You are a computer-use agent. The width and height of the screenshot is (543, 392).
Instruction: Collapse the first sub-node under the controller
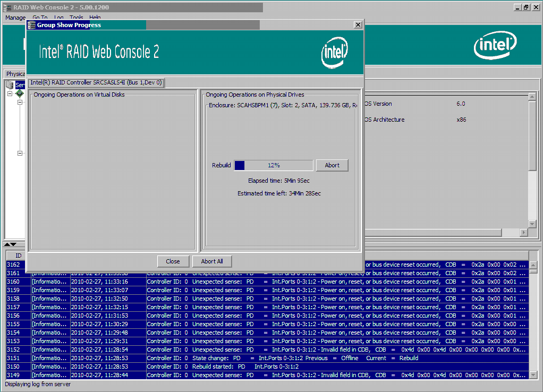pos(20,102)
